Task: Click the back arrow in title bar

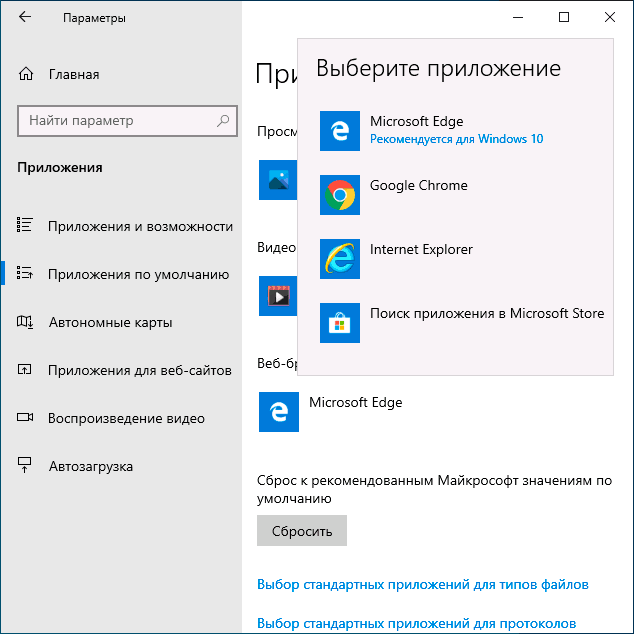Action: pyautogui.click(x=25, y=17)
